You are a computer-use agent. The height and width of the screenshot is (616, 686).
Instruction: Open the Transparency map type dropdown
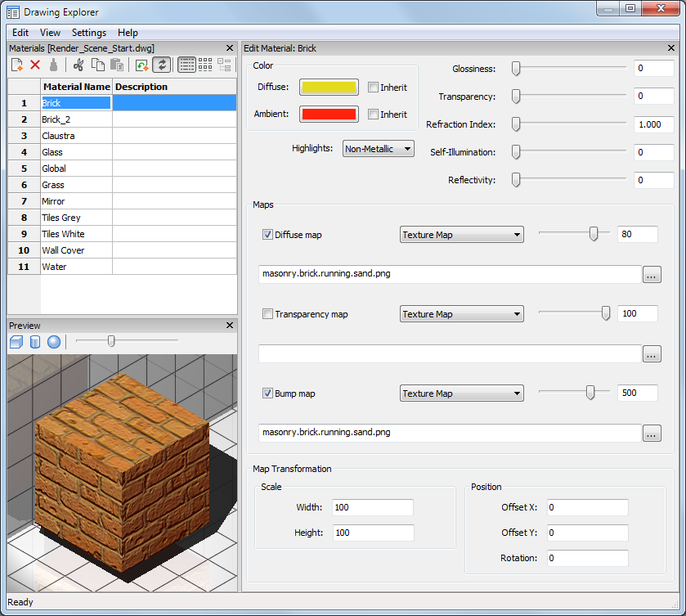coord(462,314)
